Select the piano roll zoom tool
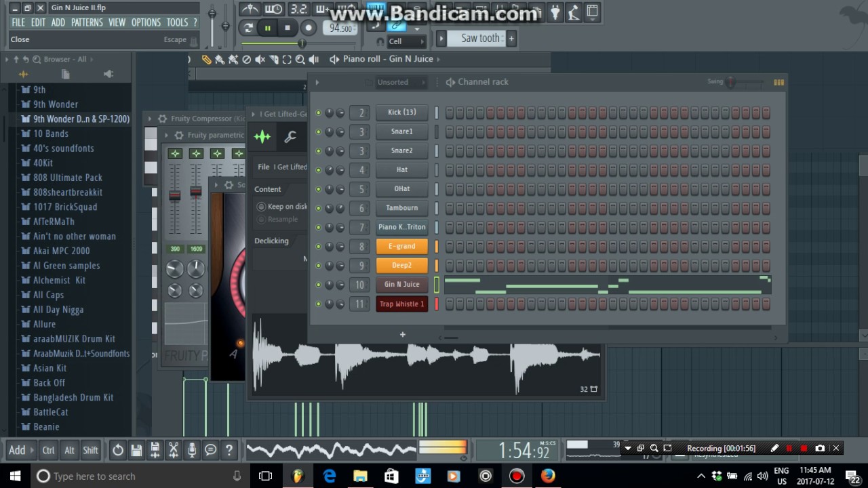 [x=300, y=60]
